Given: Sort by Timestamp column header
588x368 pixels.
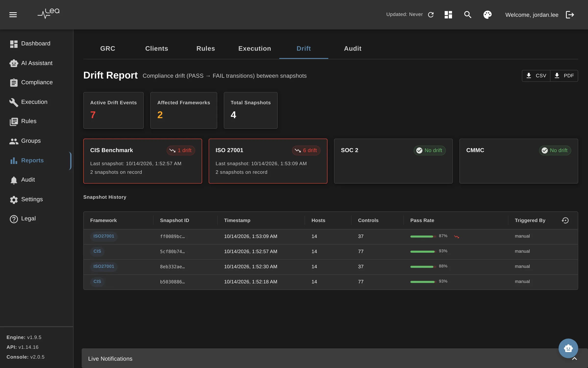Looking at the screenshot, I should 237,220.
